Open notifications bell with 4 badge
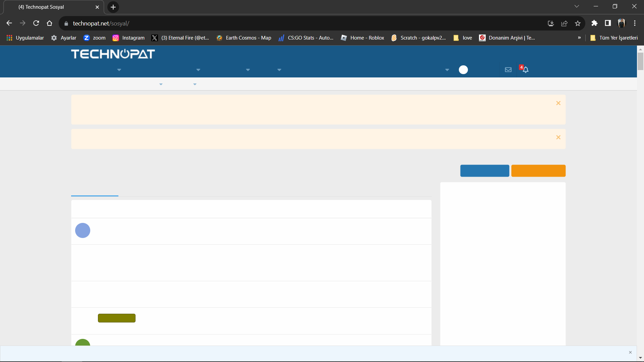This screenshot has width=644, height=362. point(525,69)
